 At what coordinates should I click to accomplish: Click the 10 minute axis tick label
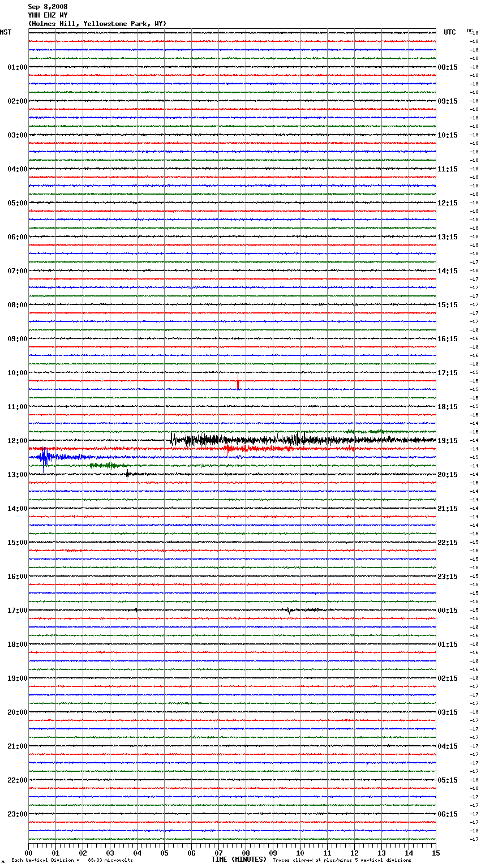pyautogui.click(x=300, y=853)
